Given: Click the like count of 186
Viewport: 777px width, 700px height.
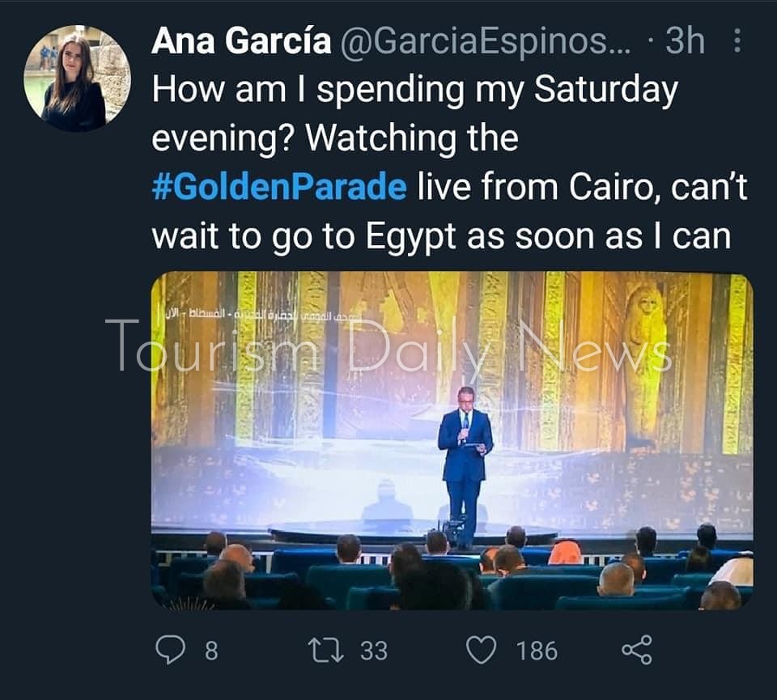Looking at the screenshot, I should pos(536,651).
